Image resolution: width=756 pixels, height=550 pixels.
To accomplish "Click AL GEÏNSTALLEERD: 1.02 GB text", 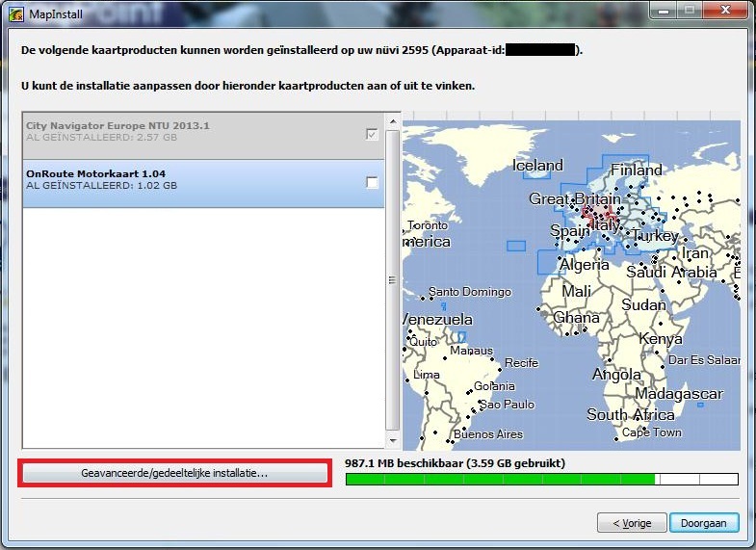I will tap(102, 186).
